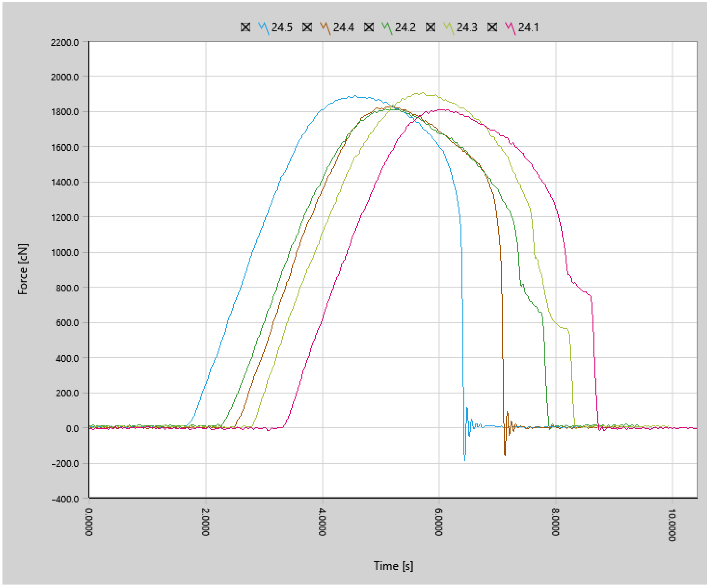Viewport: 711px width, 588px height.
Task: Uncheck the 24.4 series checkbox
Action: [x=307, y=27]
